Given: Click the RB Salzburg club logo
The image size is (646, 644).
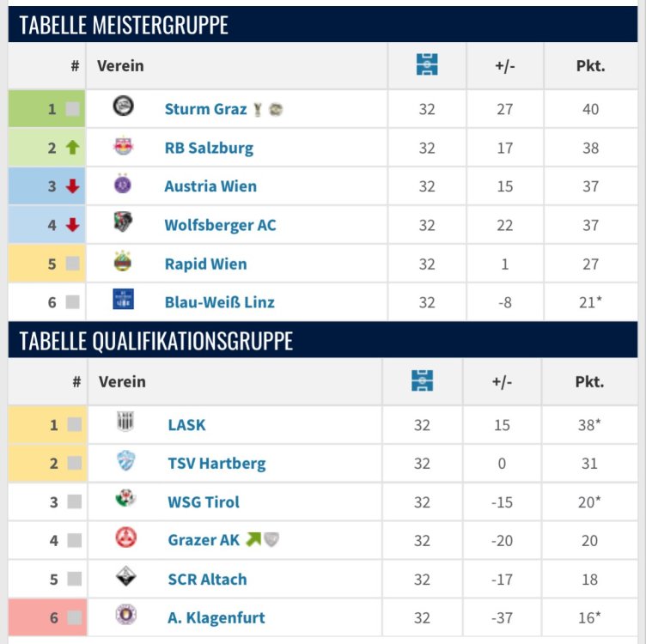Looking at the screenshot, I should point(124,147).
